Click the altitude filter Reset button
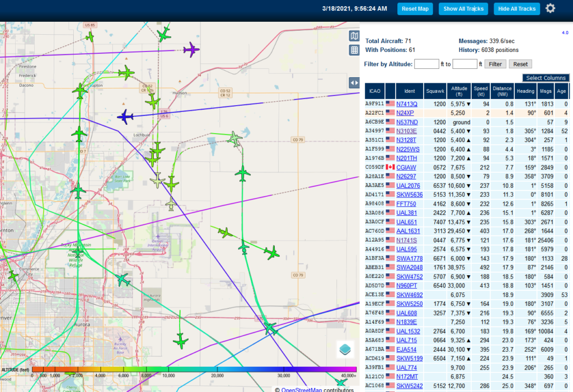Viewport: 573px width, 392px height. point(520,64)
